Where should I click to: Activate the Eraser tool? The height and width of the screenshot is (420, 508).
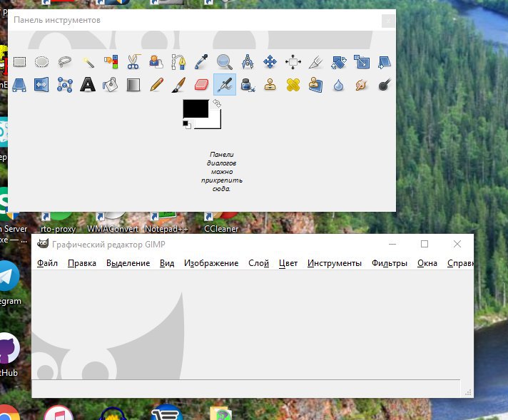[x=201, y=85]
